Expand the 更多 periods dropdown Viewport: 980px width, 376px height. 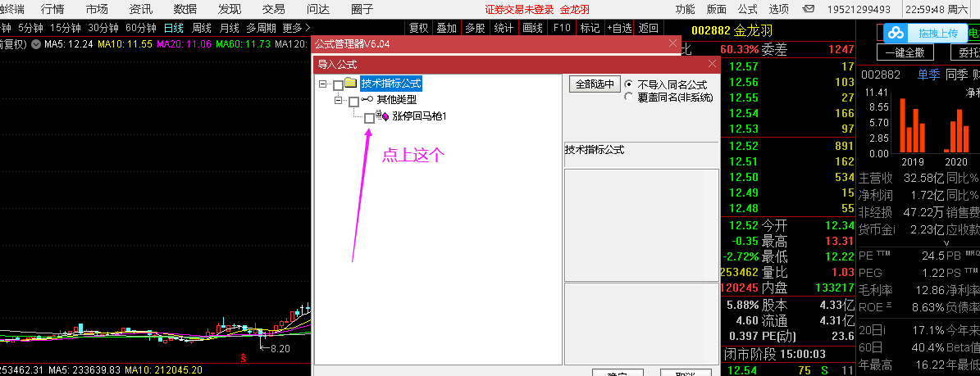tap(296, 28)
